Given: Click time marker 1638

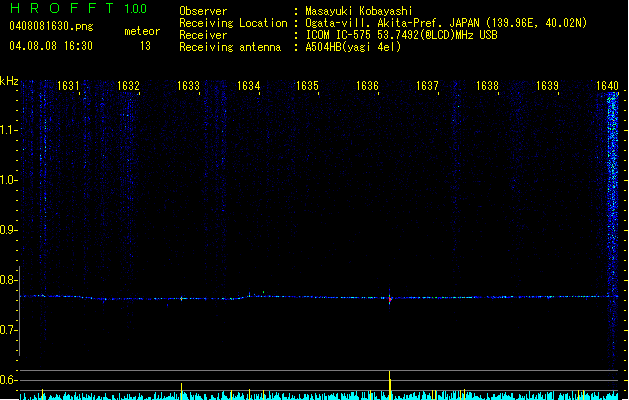Looking at the screenshot, I should coord(487,86).
